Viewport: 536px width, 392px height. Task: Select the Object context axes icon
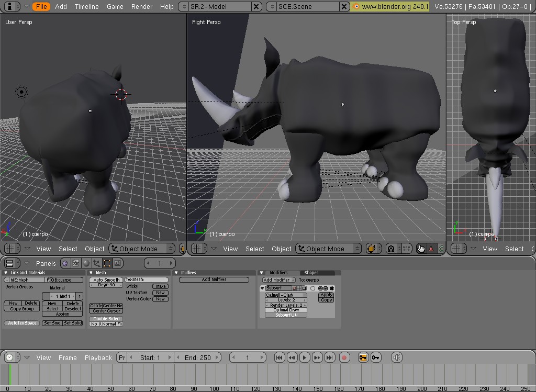pos(97,263)
